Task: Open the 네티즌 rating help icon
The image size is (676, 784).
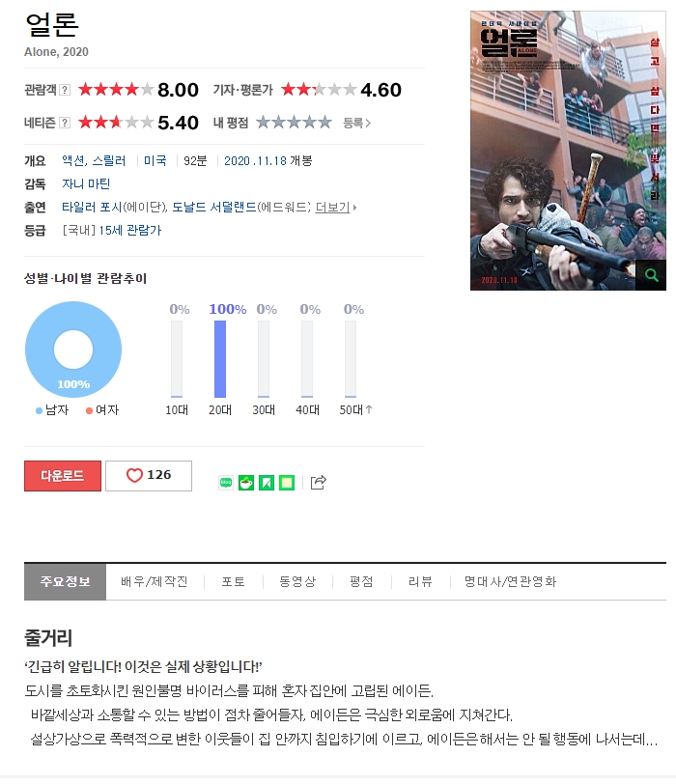Action: [x=65, y=123]
